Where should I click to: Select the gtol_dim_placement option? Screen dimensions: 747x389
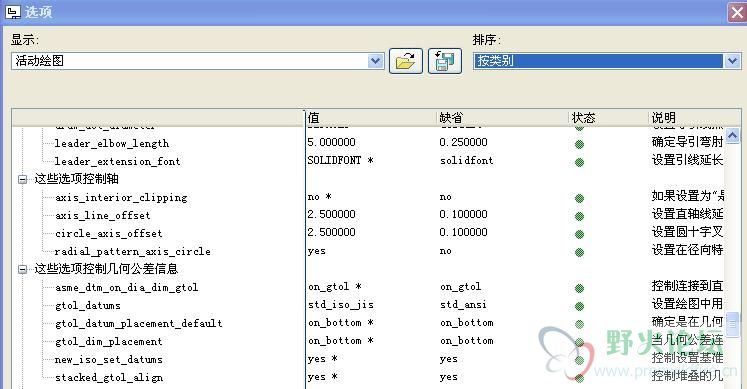pos(109,342)
